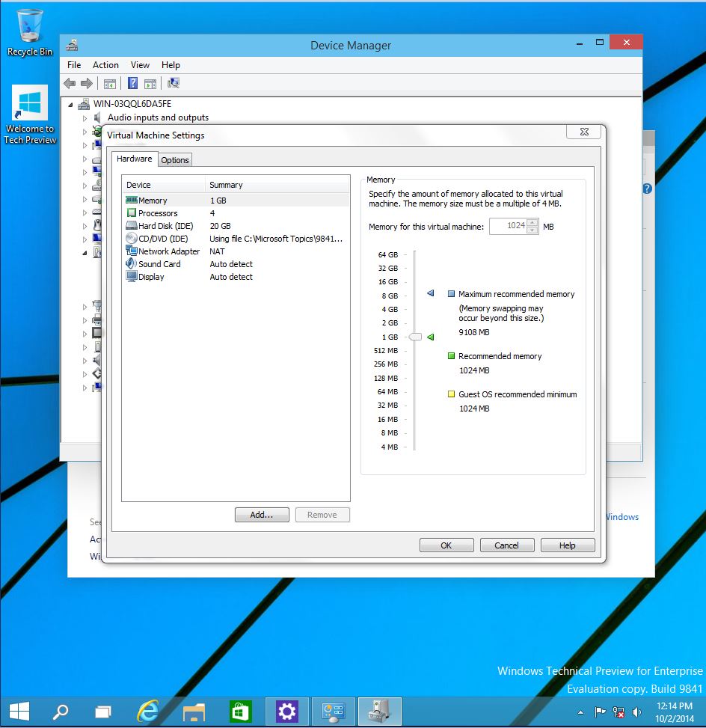
Task: Click Cancel in Virtual Machine Settings
Action: coord(506,545)
